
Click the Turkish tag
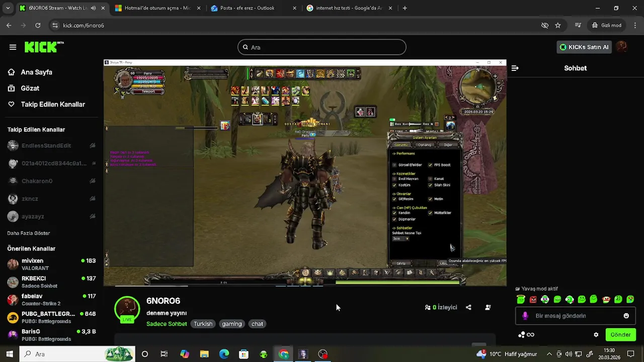point(203,324)
